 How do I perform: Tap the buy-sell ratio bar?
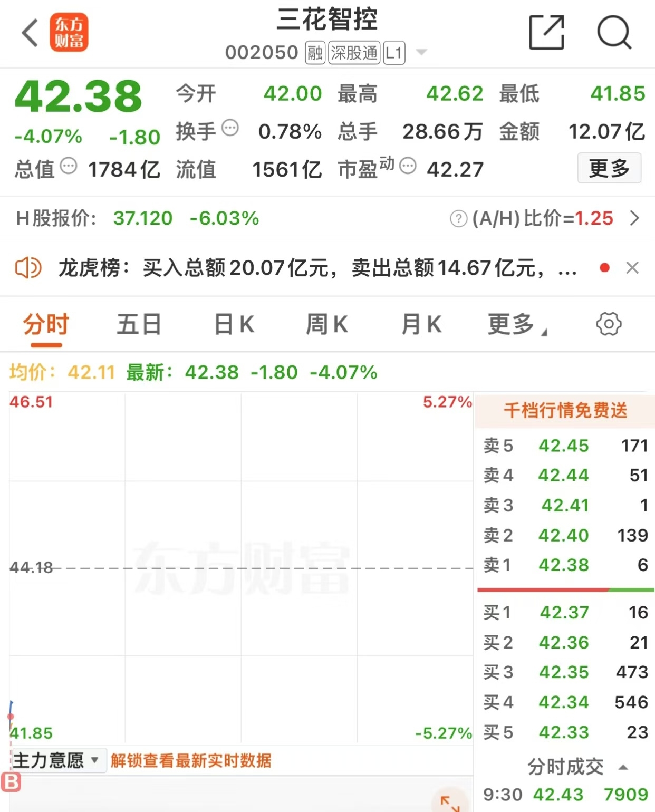[565, 590]
